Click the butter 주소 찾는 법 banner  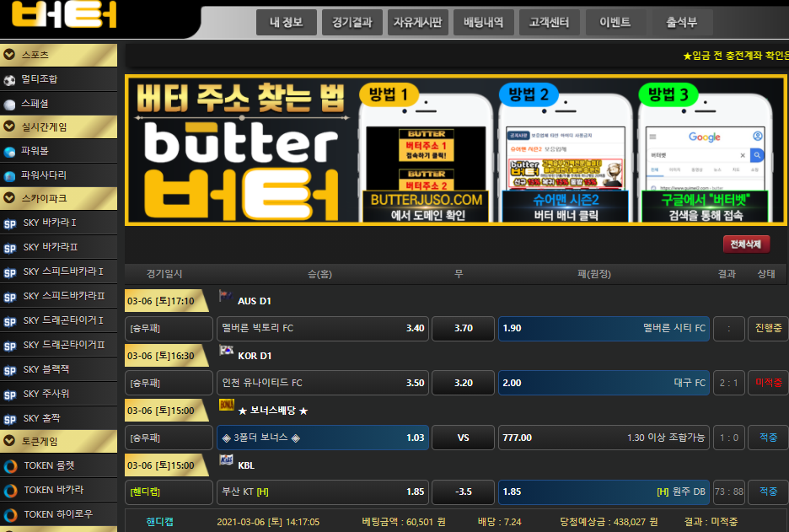coord(455,150)
